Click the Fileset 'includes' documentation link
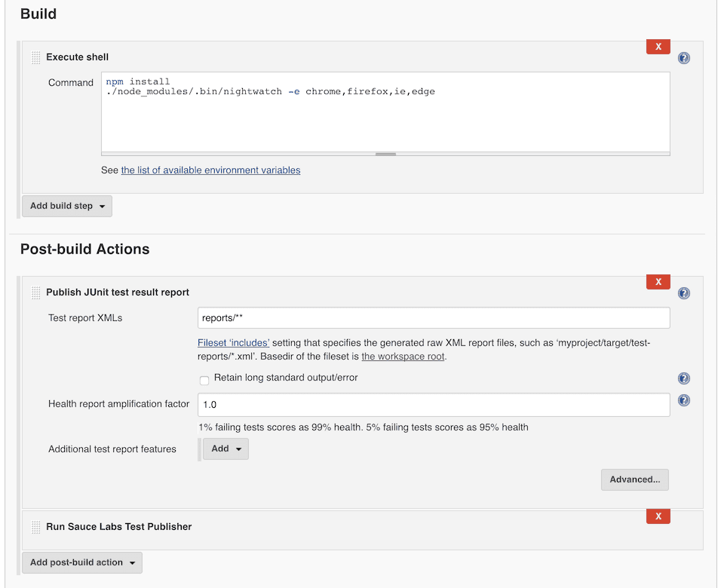 (x=232, y=342)
